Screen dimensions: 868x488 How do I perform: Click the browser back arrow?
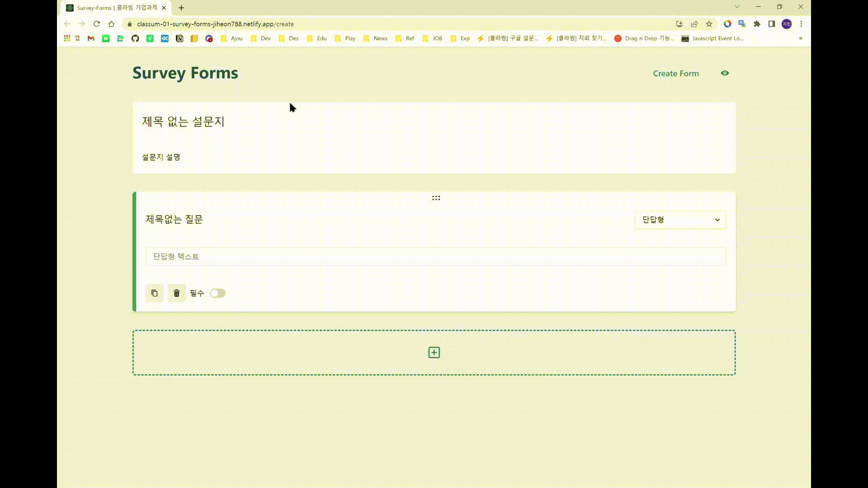click(67, 24)
